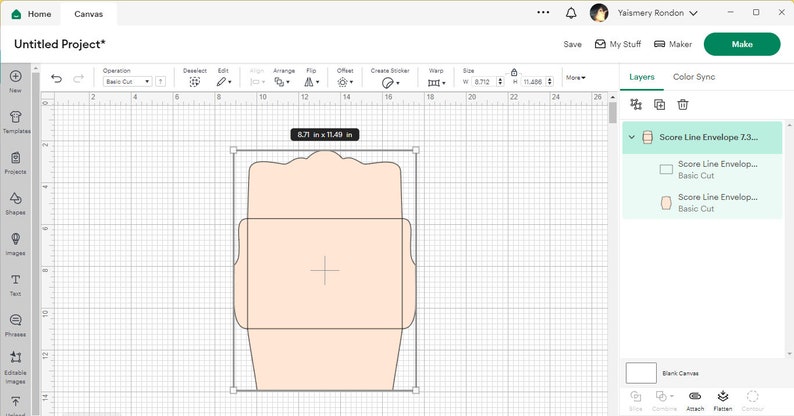The image size is (794, 416).
Task: Click the Save button
Action: pyautogui.click(x=572, y=44)
